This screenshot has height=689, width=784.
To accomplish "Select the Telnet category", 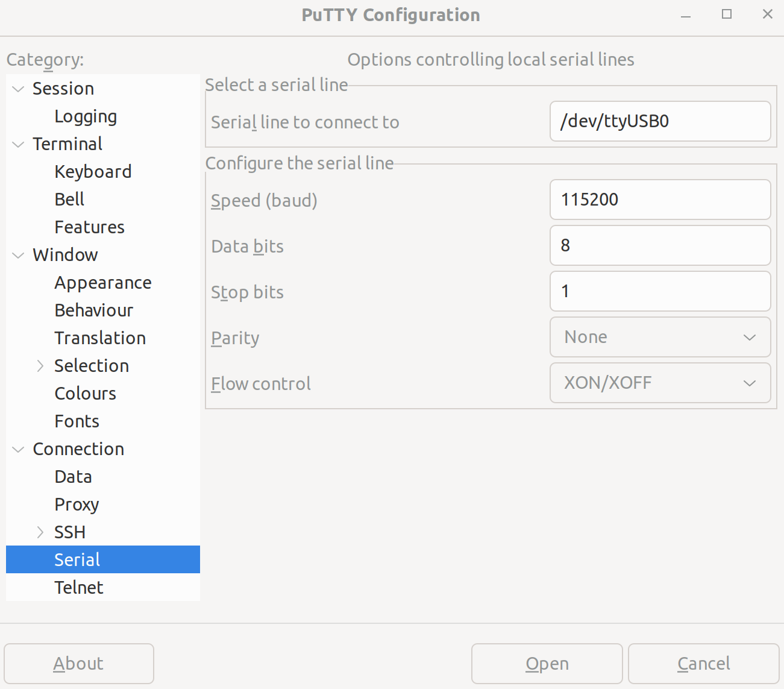I will coord(79,588).
